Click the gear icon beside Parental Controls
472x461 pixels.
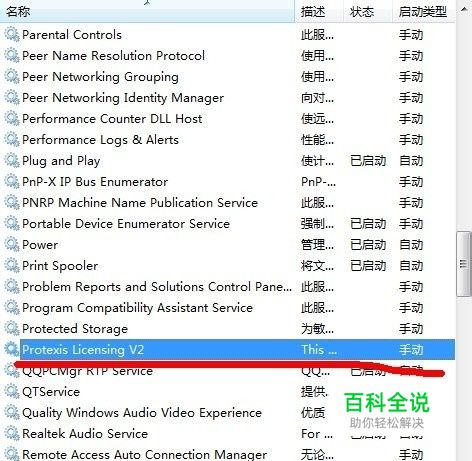pyautogui.click(x=12, y=35)
